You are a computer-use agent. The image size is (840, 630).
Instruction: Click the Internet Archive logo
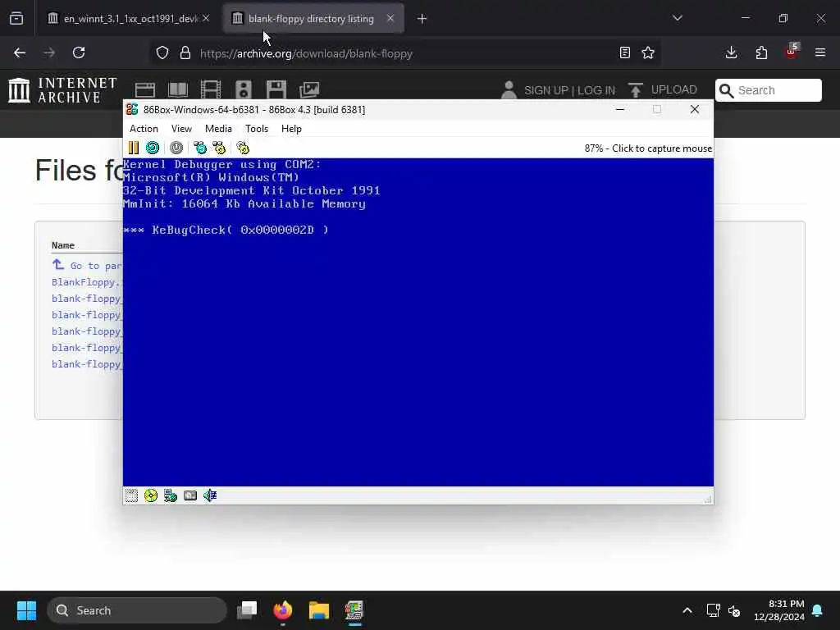click(x=62, y=90)
